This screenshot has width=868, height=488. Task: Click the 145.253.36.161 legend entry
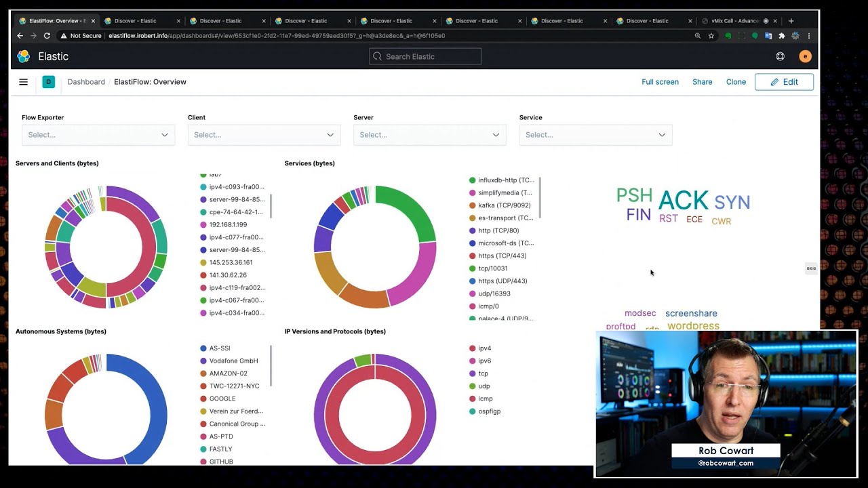click(x=231, y=262)
